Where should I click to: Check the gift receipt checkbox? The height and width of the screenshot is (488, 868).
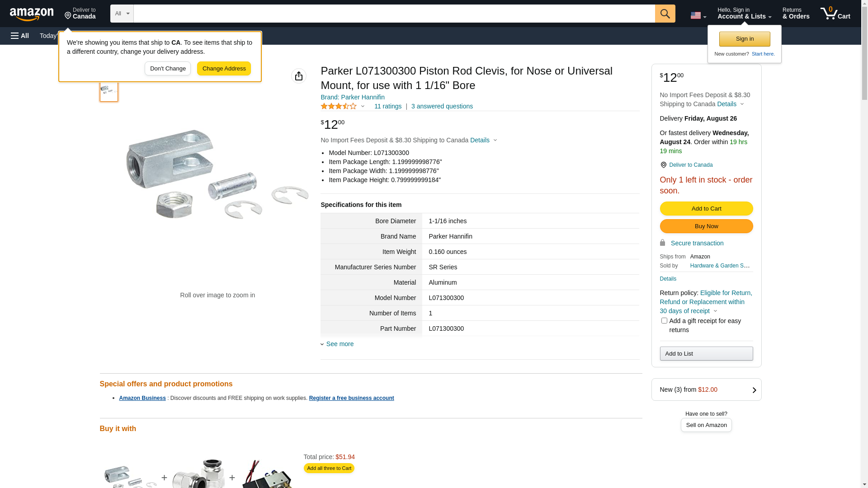(x=664, y=320)
